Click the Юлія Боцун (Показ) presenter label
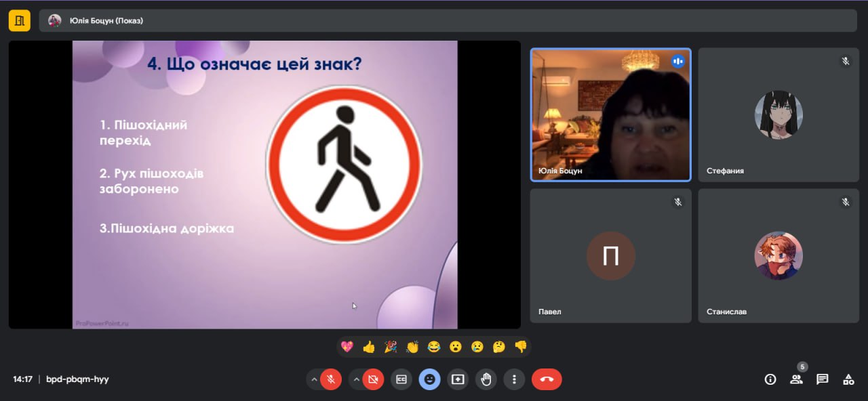Image resolution: width=868 pixels, height=401 pixels. 106,20
